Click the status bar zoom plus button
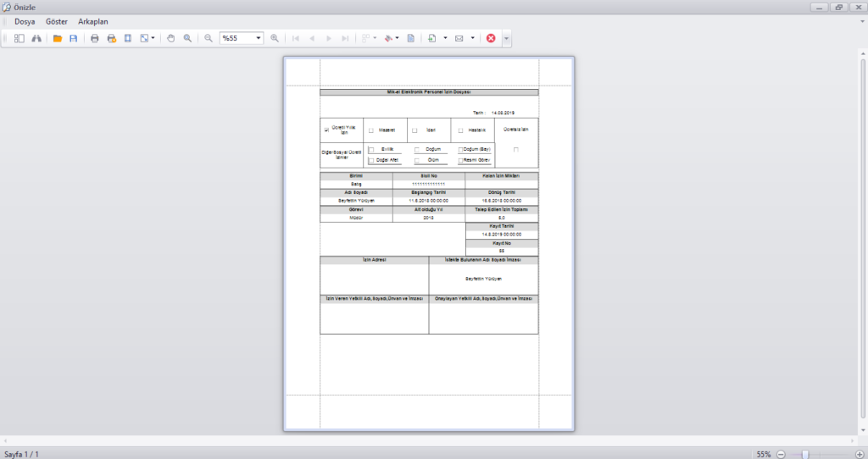868x459 pixels. coord(860,454)
